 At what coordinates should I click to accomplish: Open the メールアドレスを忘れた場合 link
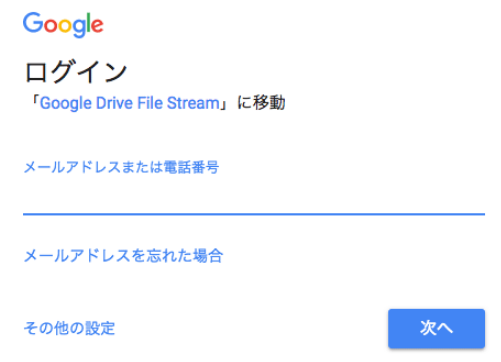point(123,256)
